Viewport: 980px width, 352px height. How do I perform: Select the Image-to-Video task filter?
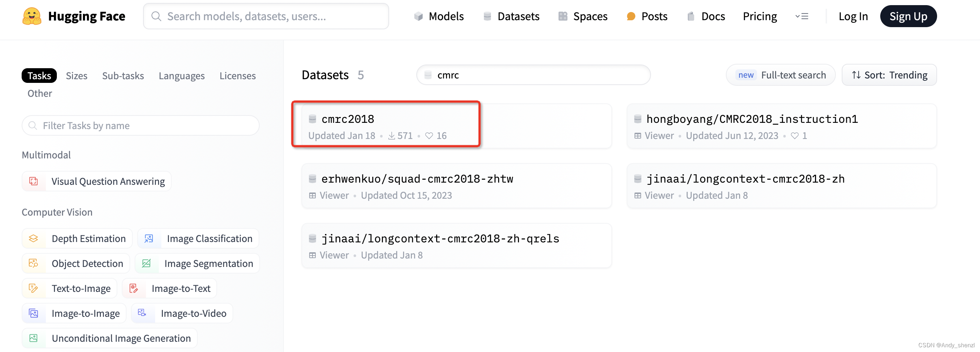pos(182,313)
